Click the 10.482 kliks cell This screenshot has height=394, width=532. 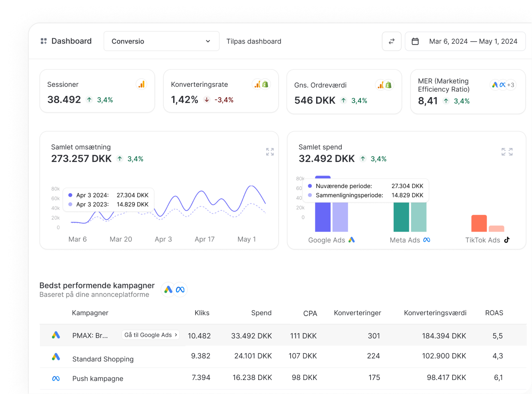tap(199, 336)
